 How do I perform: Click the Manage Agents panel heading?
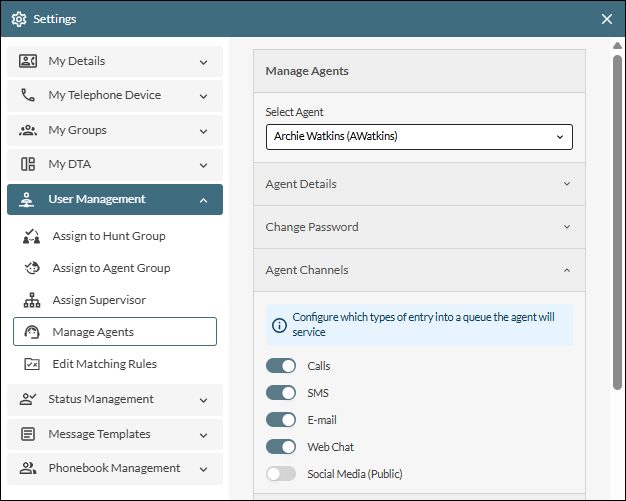point(307,71)
